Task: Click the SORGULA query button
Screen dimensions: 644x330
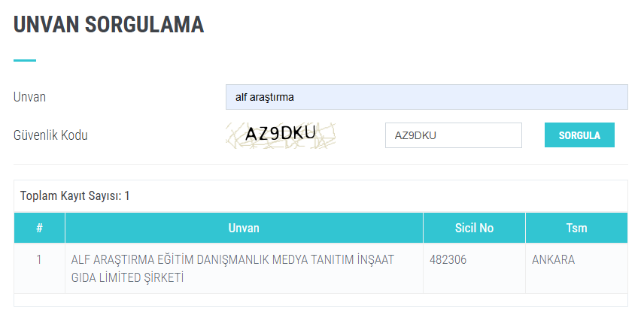Action: coord(579,135)
